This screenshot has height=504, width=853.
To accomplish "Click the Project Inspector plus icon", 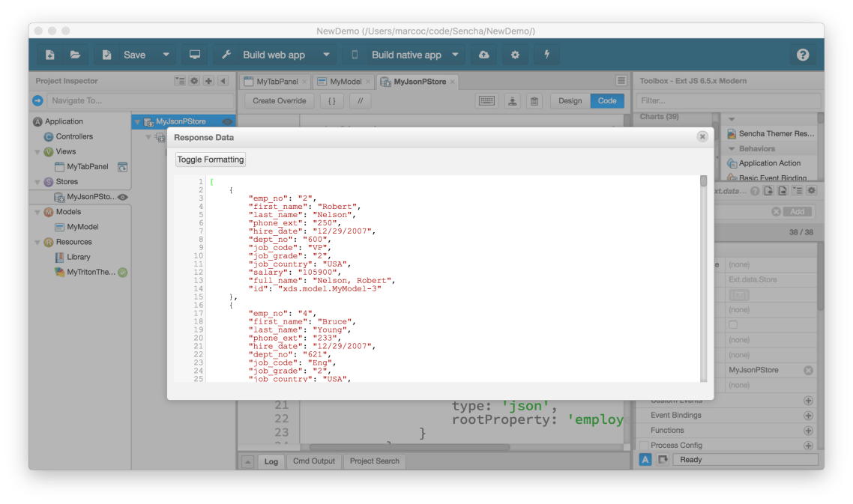I will click(x=208, y=80).
